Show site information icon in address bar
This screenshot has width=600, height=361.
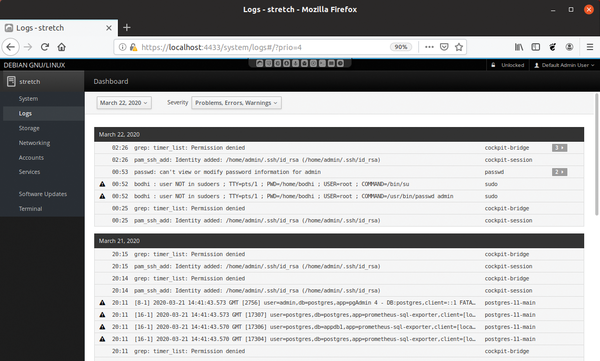pos(122,47)
